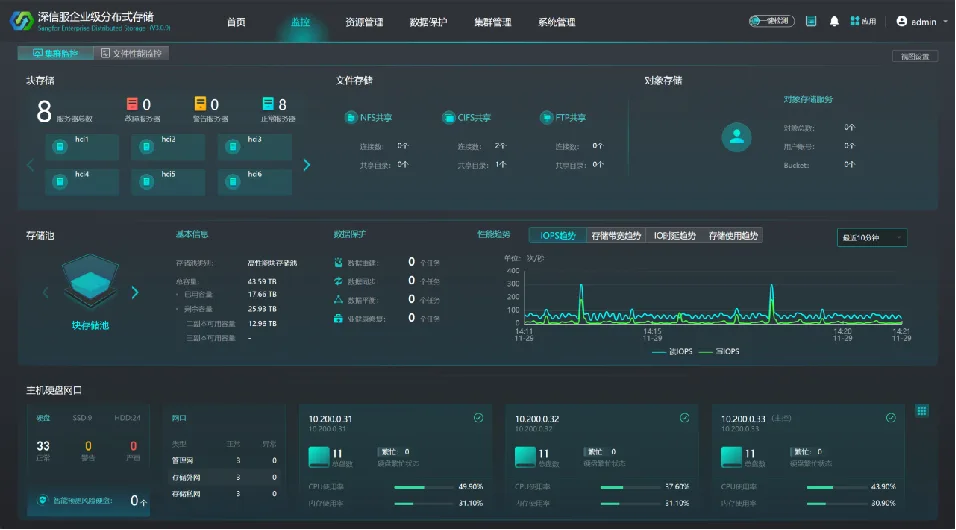Click the FTP share icon

pos(546,117)
